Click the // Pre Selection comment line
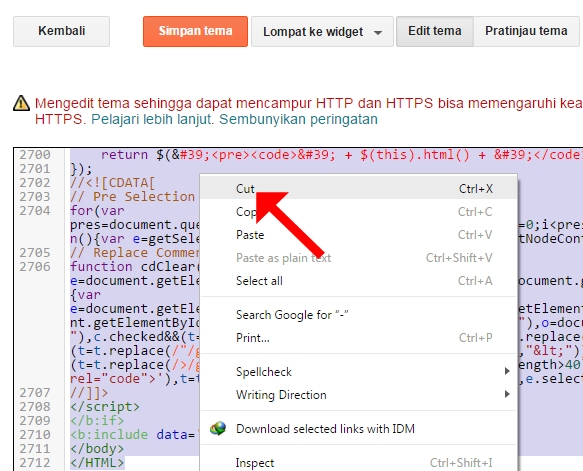583x471 pixels. click(x=132, y=197)
